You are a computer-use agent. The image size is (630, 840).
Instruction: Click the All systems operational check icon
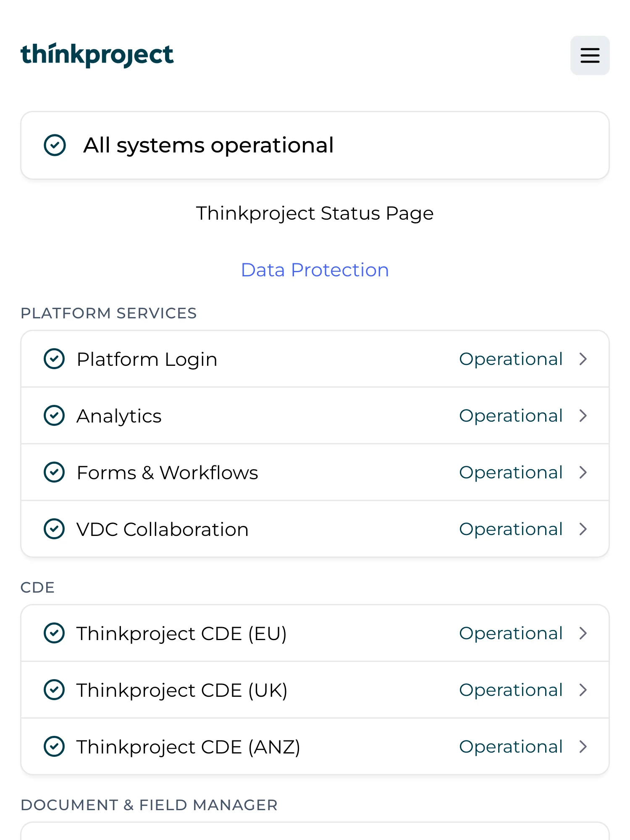pos(55,145)
